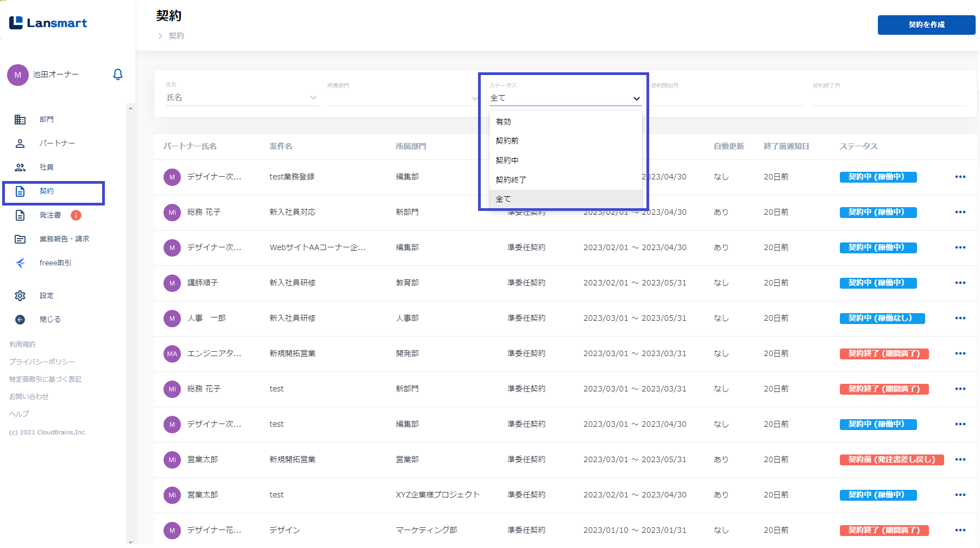The height and width of the screenshot is (548, 980).
Task: Collapse the ステータス dropdown showing 全て
Action: (636, 98)
